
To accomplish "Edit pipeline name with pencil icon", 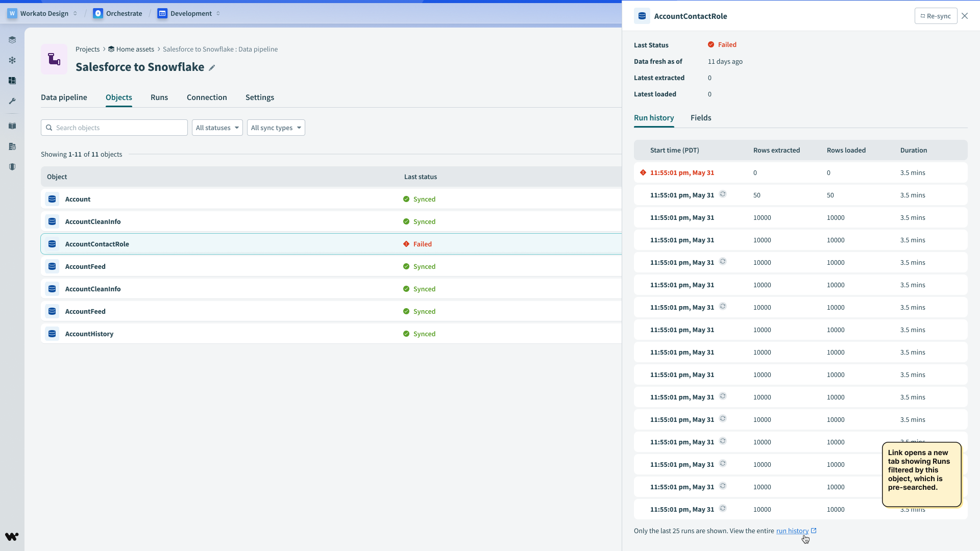I will 212,68.
